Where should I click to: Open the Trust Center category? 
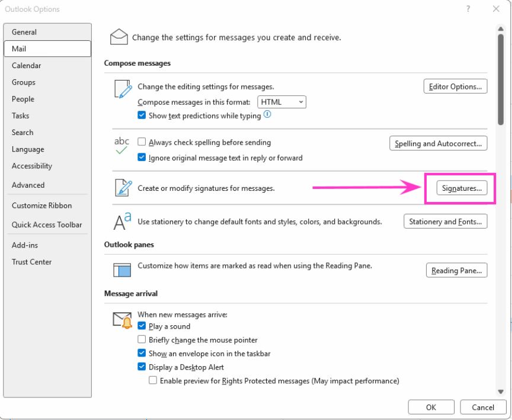(47, 262)
